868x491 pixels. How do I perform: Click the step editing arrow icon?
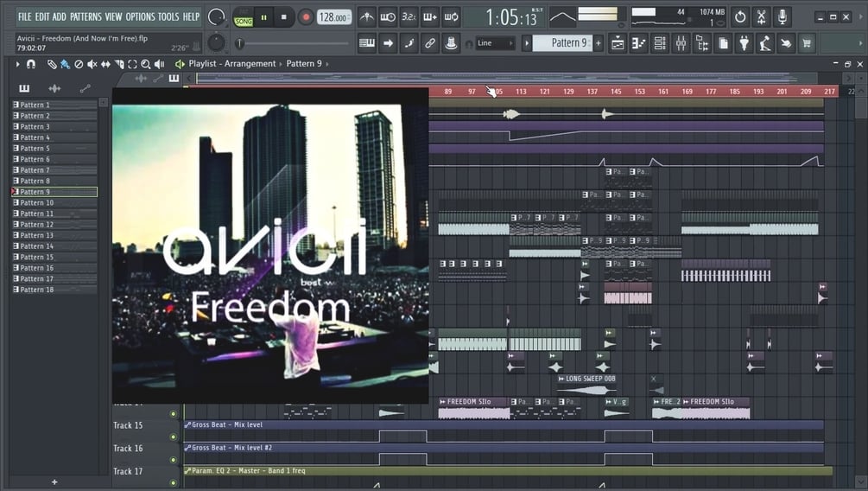coord(388,42)
